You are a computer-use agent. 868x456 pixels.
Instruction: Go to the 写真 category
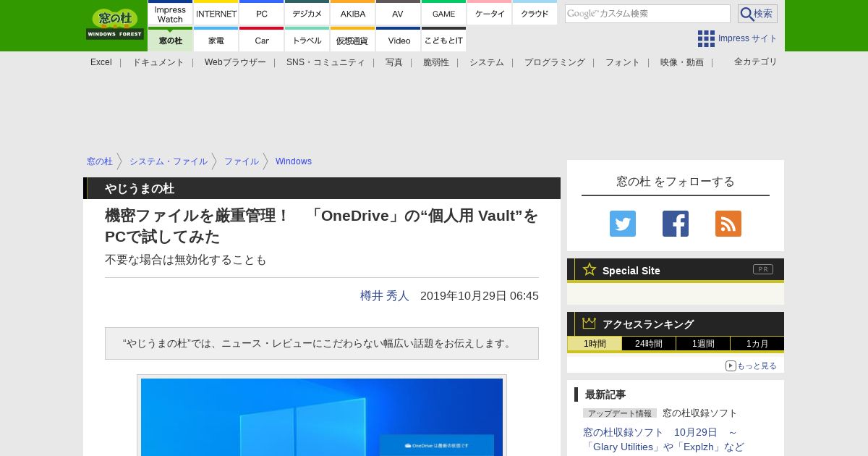click(394, 62)
